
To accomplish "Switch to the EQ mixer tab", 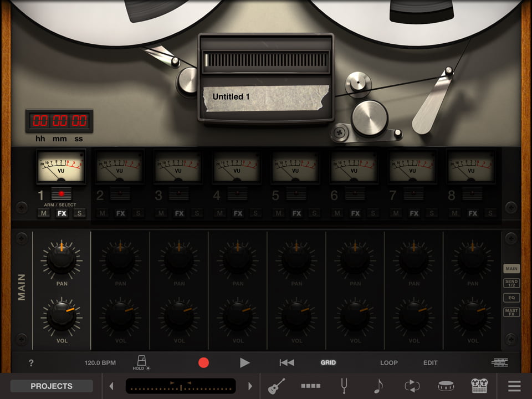I will coord(511,298).
